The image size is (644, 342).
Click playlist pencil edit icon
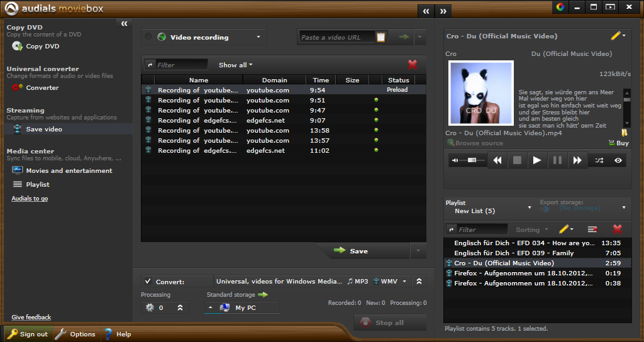pyautogui.click(x=565, y=229)
